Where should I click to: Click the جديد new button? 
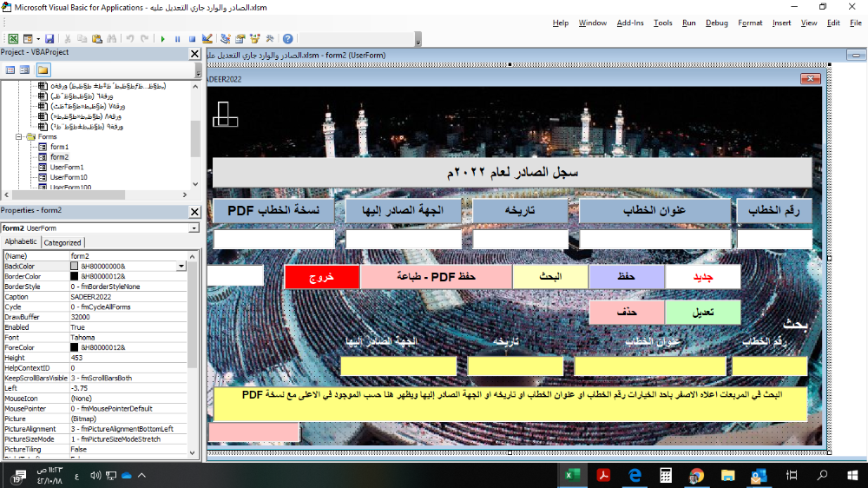click(702, 277)
